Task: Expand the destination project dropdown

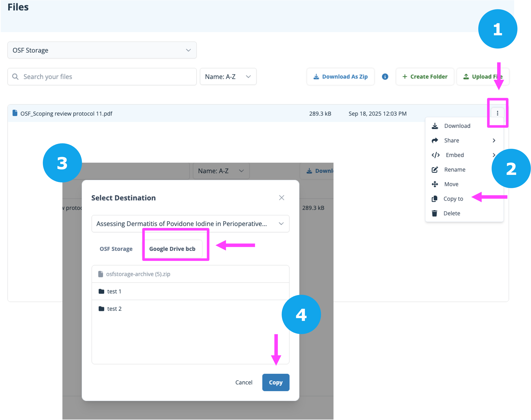Action: (x=190, y=224)
